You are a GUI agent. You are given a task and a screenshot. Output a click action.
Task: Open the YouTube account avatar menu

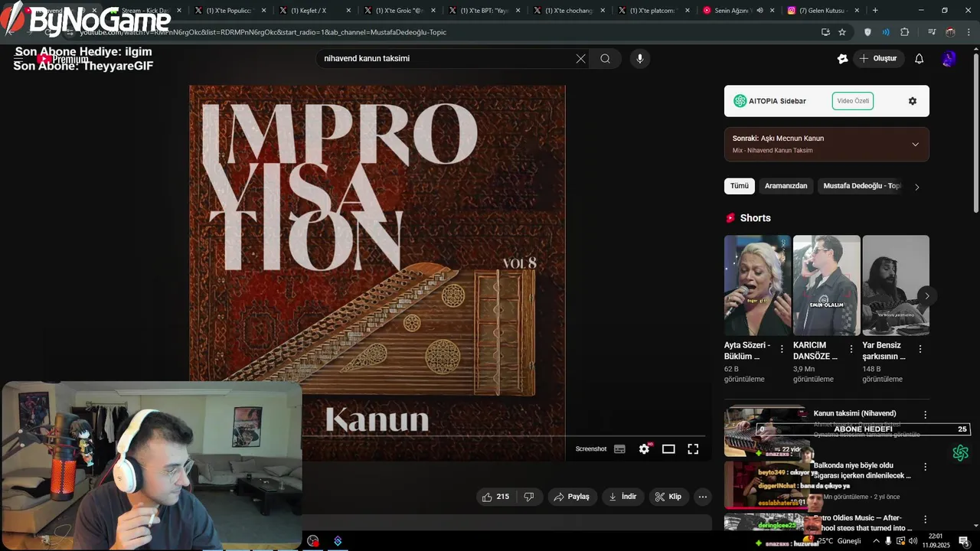coord(949,59)
